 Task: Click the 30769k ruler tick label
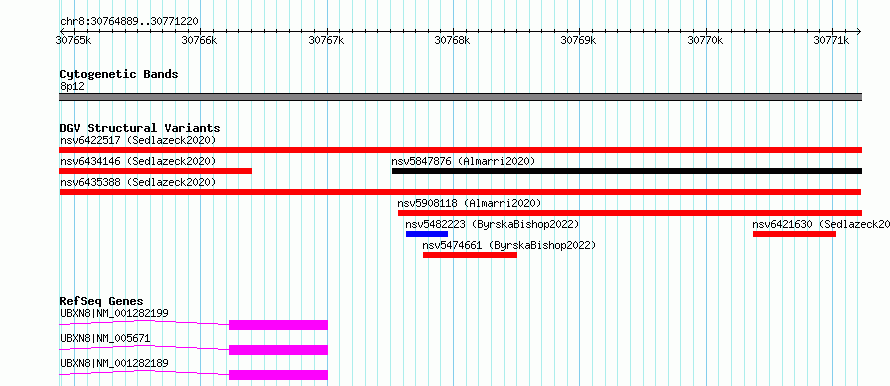578,40
